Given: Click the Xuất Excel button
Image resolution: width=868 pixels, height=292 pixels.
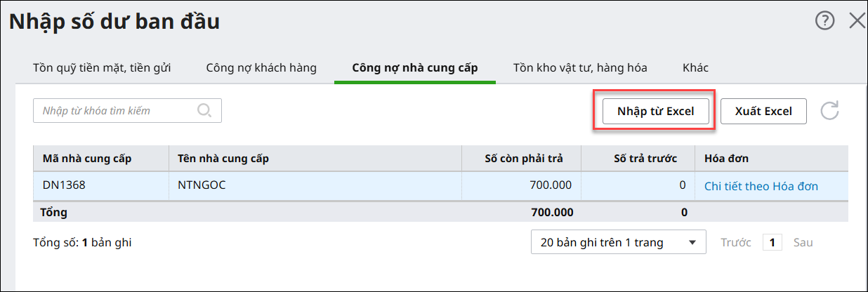Looking at the screenshot, I should (763, 111).
